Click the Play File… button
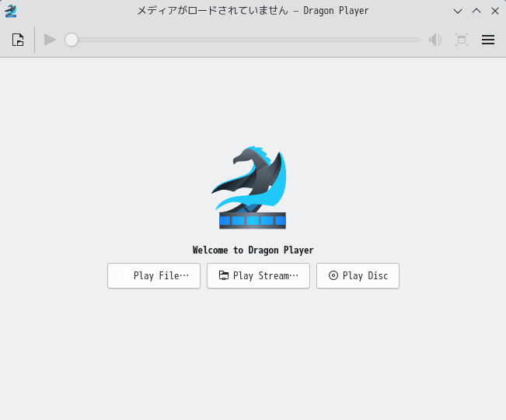 tap(154, 275)
